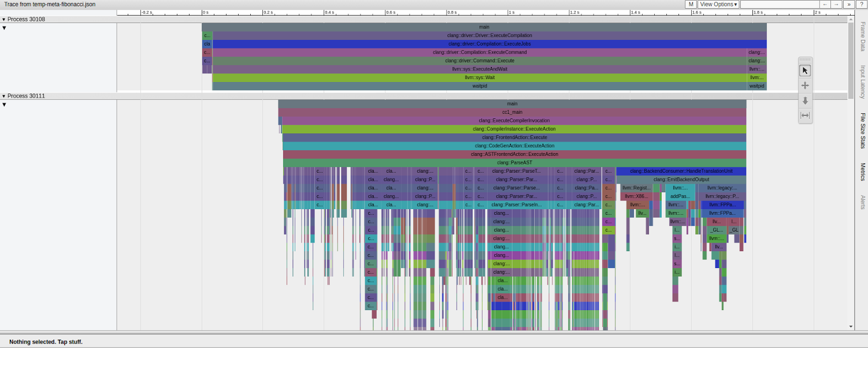
Task: Collapse the thread under Process 30108
Action: point(4,28)
